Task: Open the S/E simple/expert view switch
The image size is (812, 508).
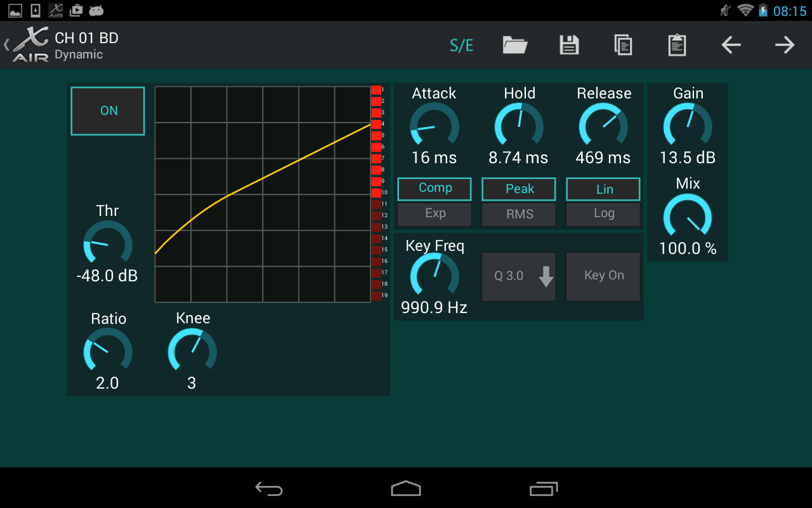Action: point(461,45)
